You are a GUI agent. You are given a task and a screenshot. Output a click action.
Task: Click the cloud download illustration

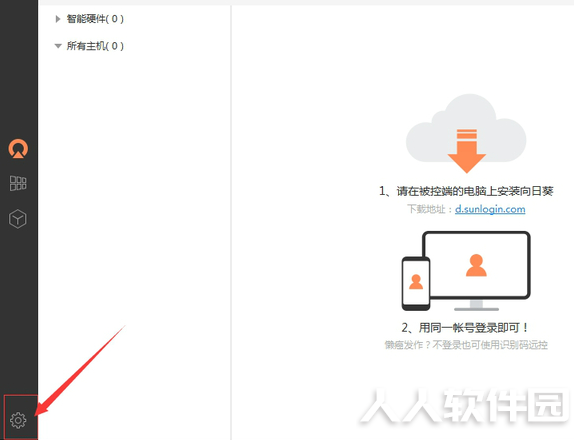[466, 134]
